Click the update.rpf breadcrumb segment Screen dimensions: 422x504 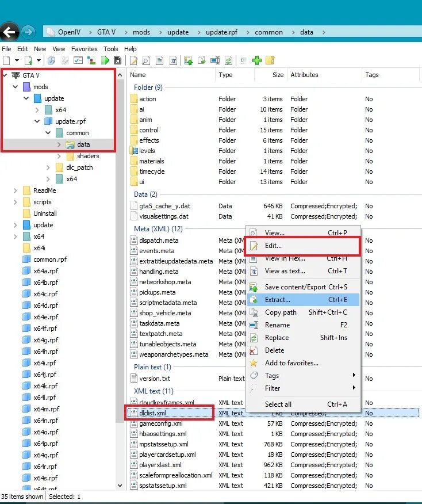(x=221, y=32)
